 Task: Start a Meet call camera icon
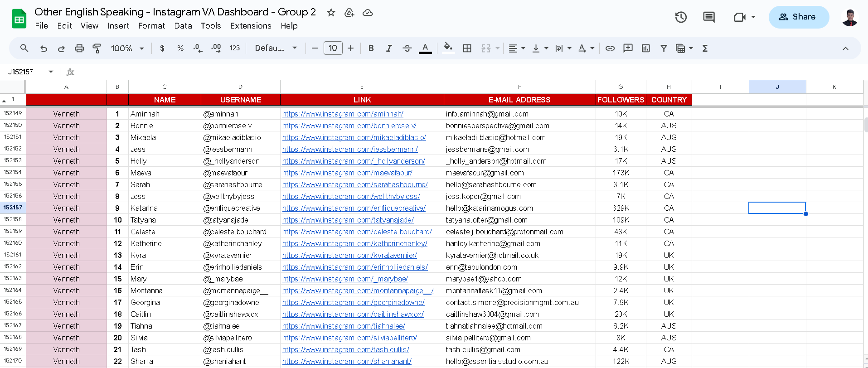coord(740,17)
